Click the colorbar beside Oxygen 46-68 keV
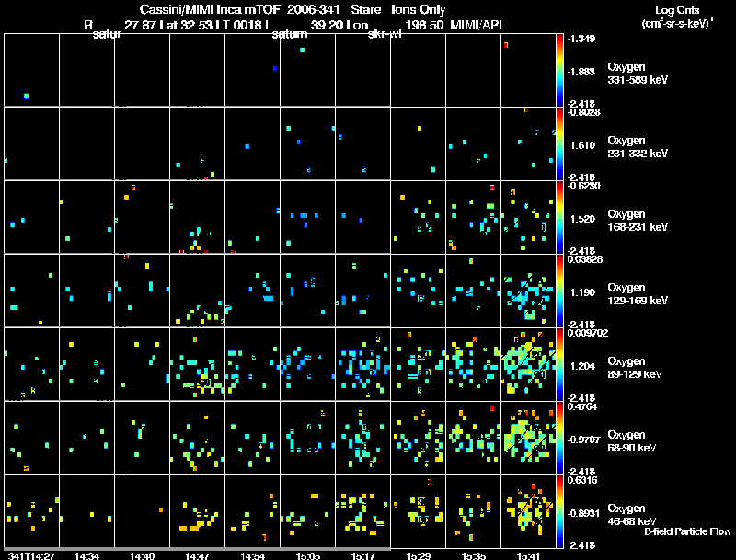The height and width of the screenshot is (560, 736). point(559,511)
